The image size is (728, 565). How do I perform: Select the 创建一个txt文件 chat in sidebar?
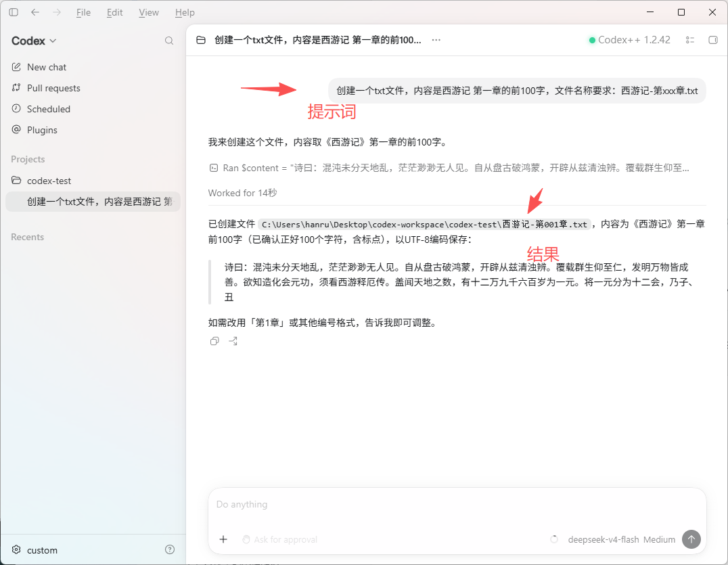[93, 202]
